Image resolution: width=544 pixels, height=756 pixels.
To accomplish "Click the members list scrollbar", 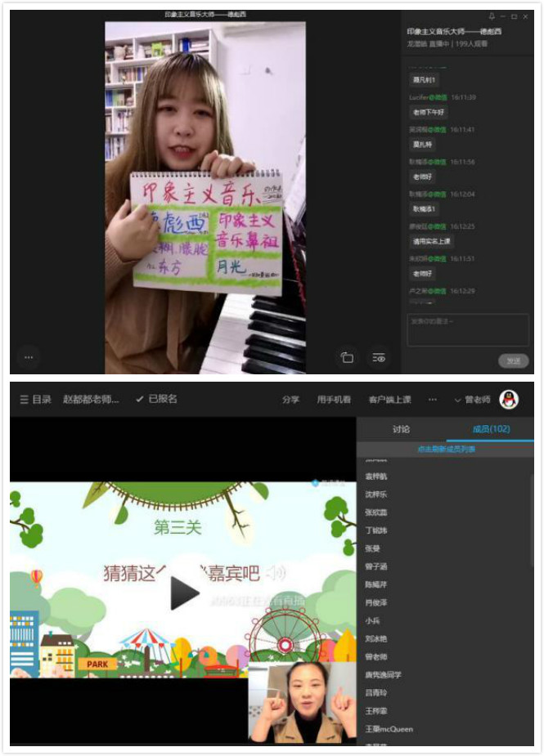I will click(532, 521).
